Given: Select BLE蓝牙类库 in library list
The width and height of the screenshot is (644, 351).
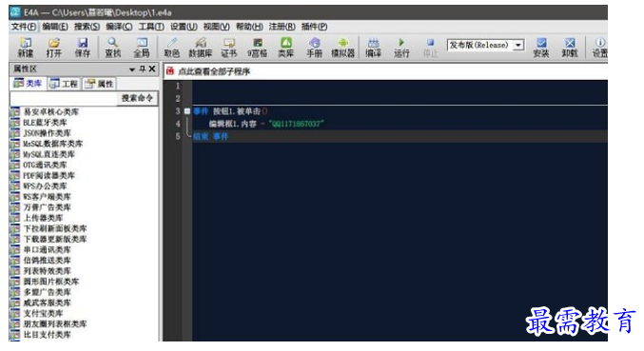Looking at the screenshot, I should pyautogui.click(x=45, y=123).
